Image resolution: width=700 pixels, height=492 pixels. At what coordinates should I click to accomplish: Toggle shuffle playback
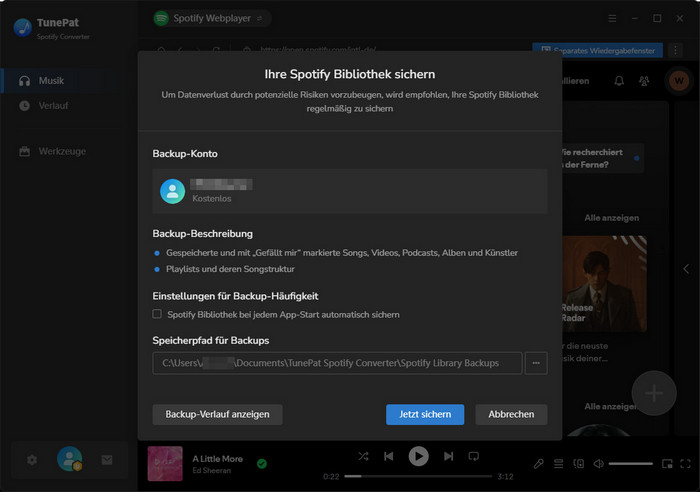pyautogui.click(x=363, y=456)
